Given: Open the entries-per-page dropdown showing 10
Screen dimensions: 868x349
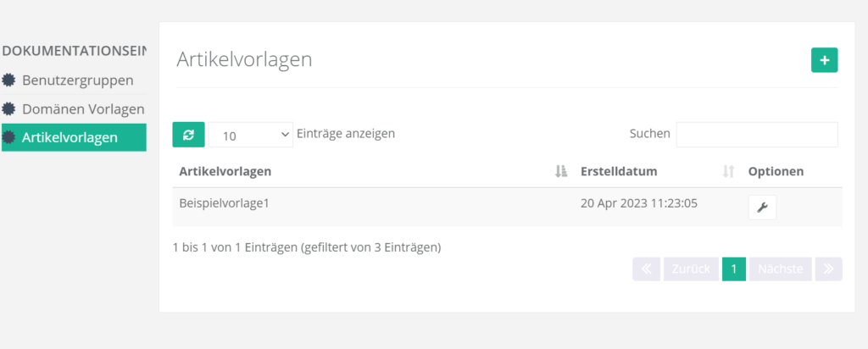Looking at the screenshot, I should tap(250, 135).
